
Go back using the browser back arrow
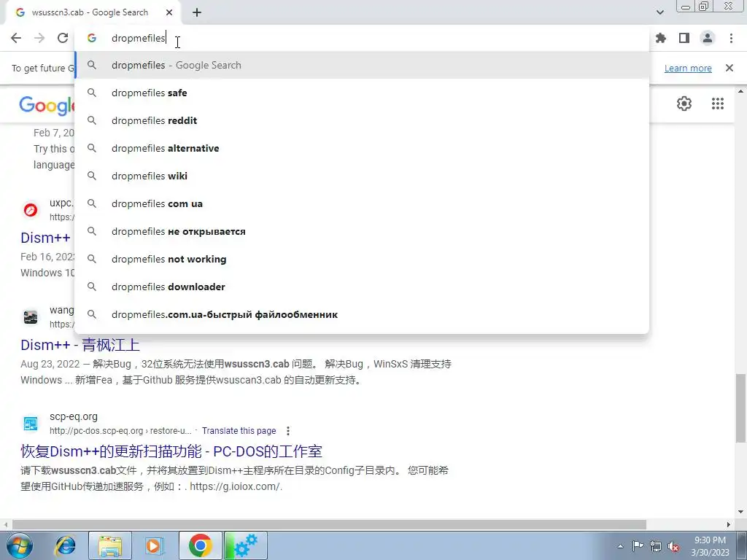pyautogui.click(x=16, y=38)
